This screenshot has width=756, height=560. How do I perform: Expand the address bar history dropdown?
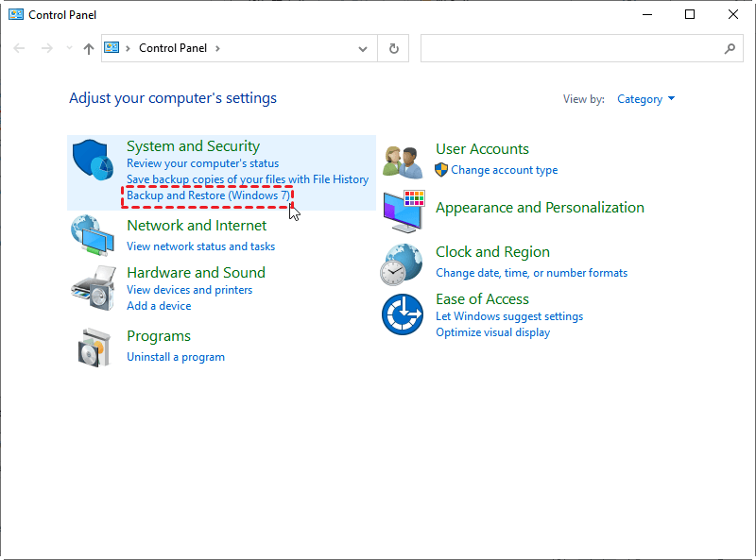(x=364, y=48)
